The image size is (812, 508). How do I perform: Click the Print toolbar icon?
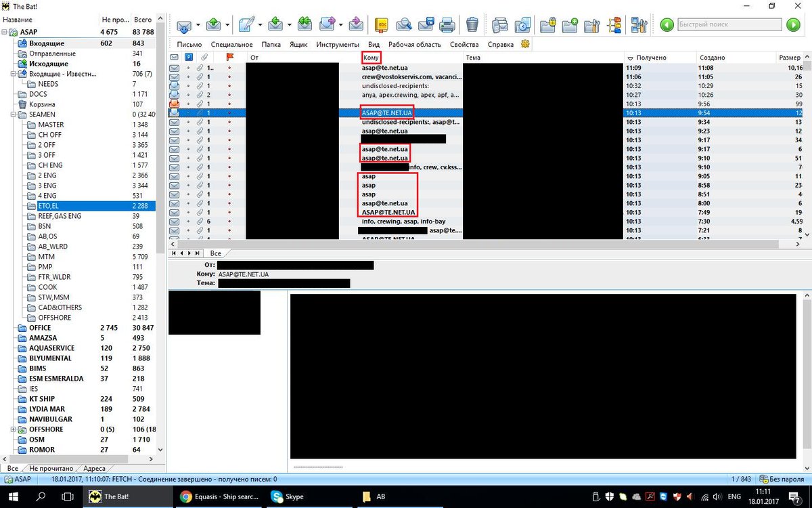(447, 26)
